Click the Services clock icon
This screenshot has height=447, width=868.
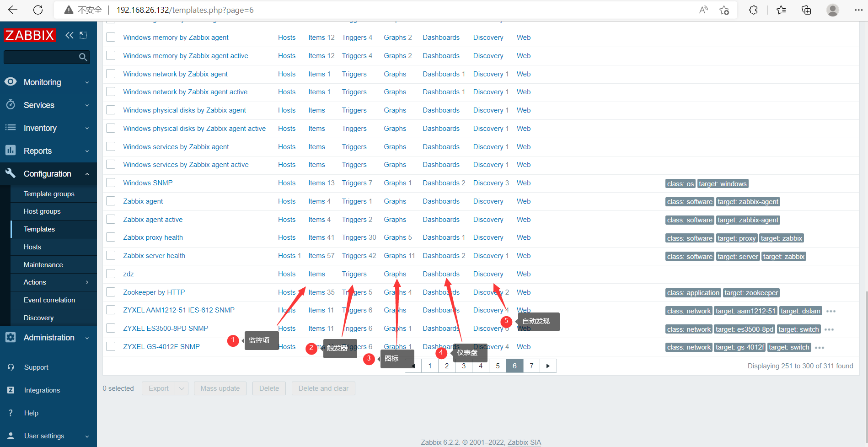coord(11,105)
